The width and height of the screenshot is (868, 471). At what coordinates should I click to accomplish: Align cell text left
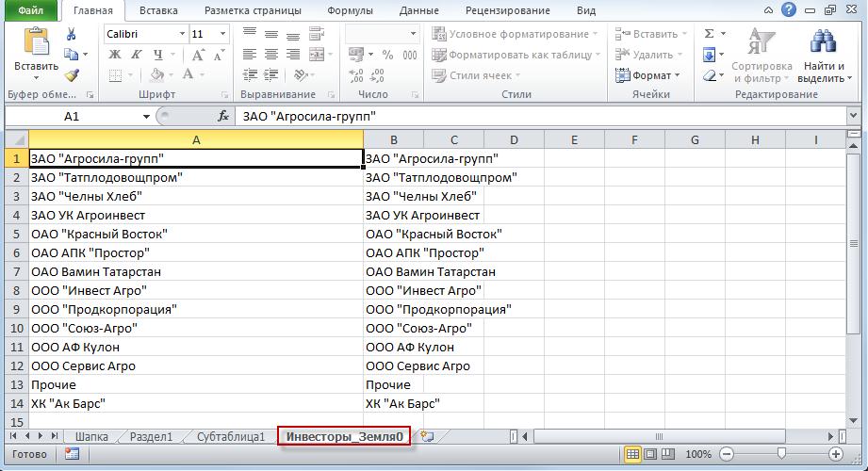pos(250,55)
